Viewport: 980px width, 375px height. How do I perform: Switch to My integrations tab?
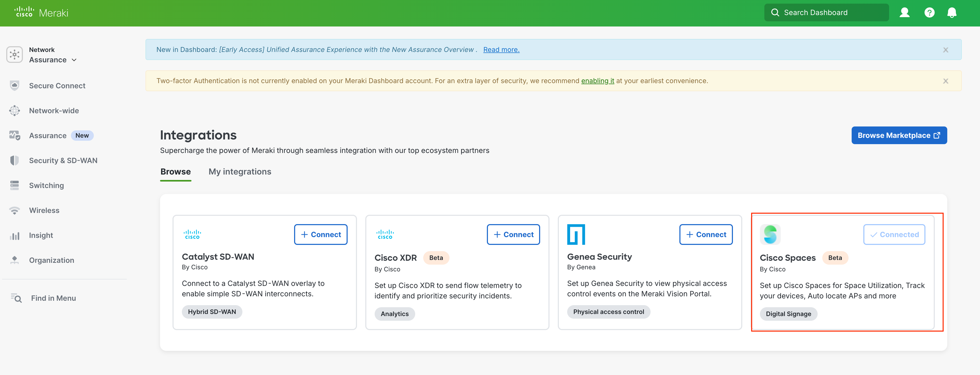(240, 171)
